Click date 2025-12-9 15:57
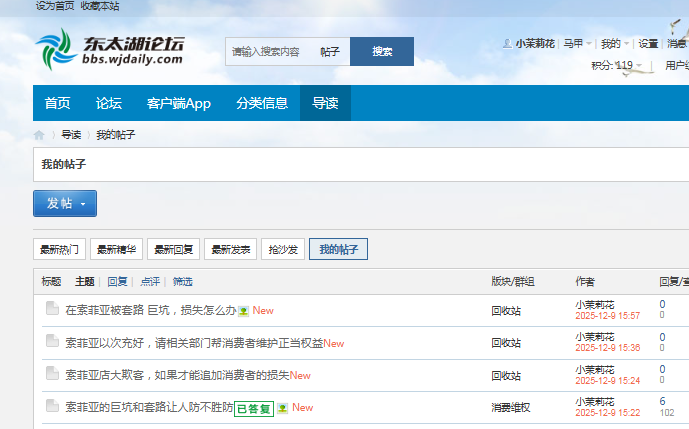The height and width of the screenshot is (429, 689). point(608,316)
